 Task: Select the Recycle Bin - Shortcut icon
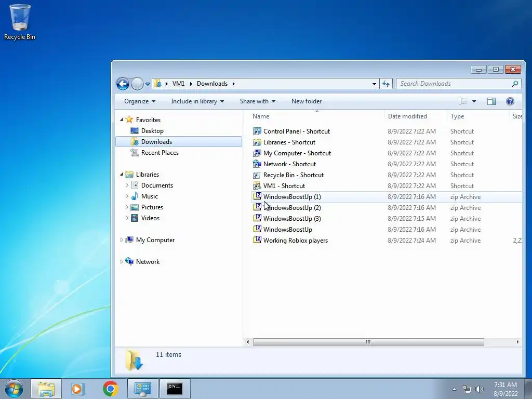click(257, 175)
